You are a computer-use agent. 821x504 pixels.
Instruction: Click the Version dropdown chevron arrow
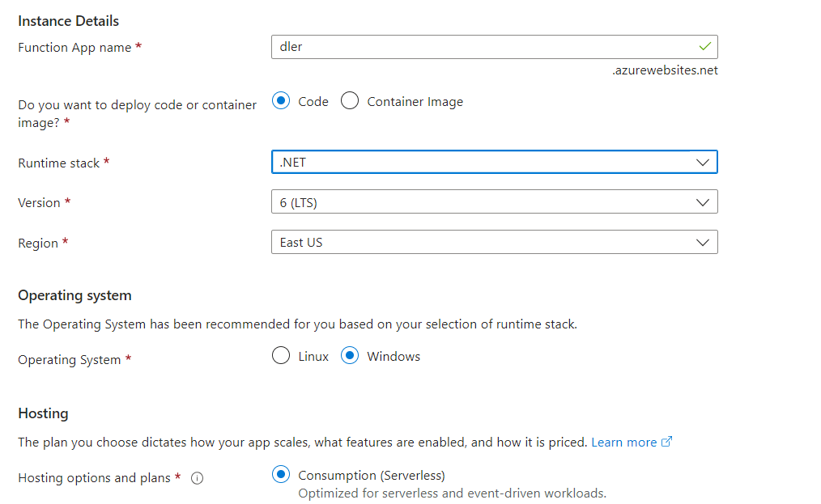(x=703, y=202)
